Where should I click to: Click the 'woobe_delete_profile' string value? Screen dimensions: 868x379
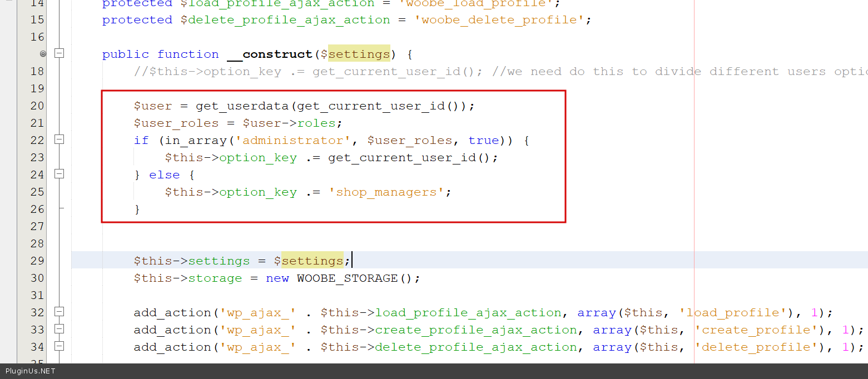[499, 20]
